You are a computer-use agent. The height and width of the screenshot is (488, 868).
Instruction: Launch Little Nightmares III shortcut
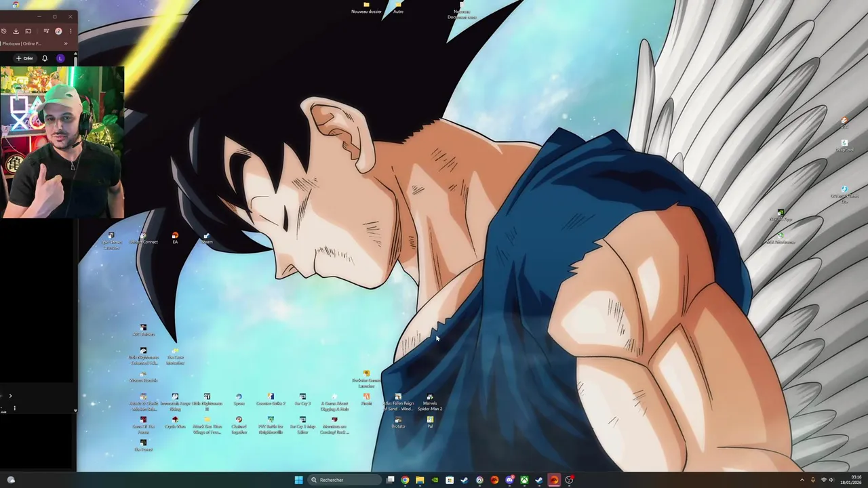click(x=207, y=403)
